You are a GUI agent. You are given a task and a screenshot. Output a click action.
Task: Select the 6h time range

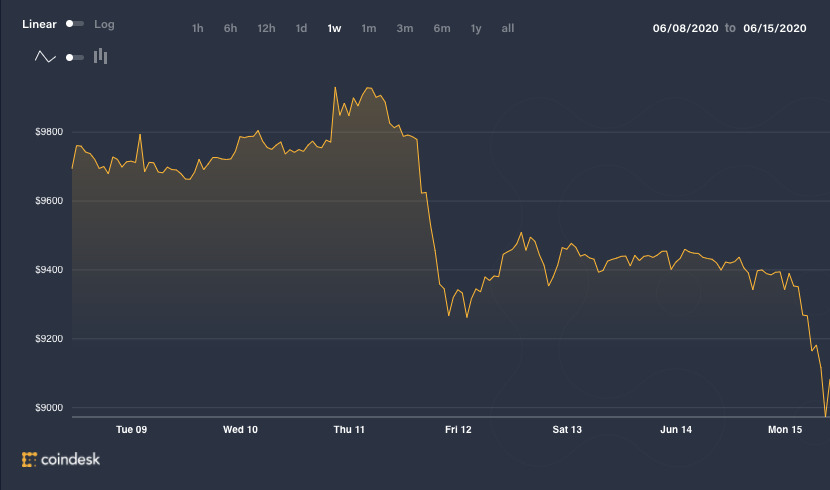click(230, 29)
